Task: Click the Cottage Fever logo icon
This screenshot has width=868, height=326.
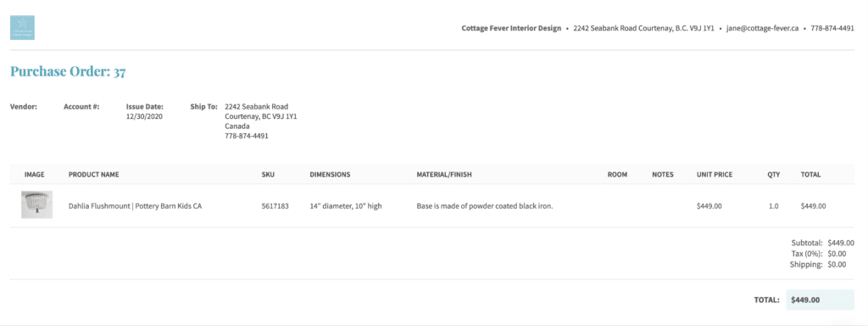Action: point(22,28)
